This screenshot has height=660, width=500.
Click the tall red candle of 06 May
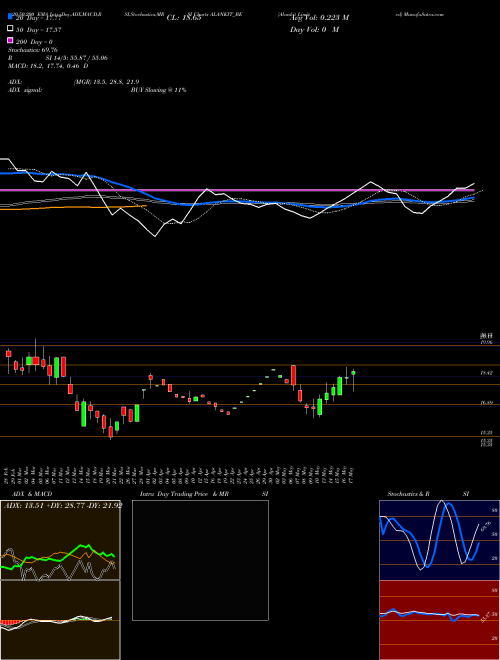(293, 375)
